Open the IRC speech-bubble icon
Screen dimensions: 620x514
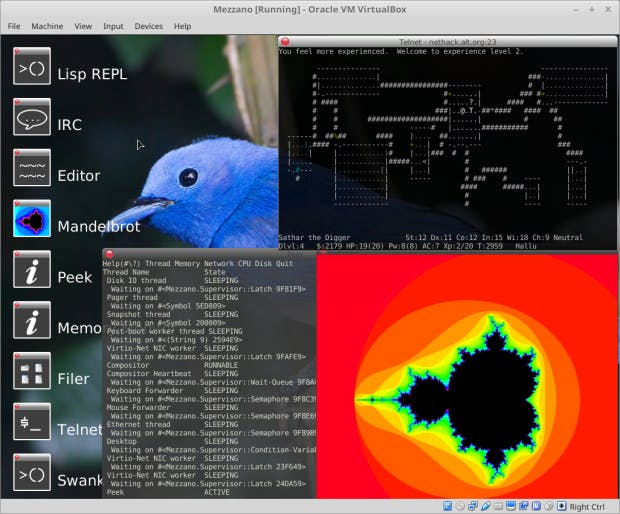pyautogui.click(x=32, y=117)
